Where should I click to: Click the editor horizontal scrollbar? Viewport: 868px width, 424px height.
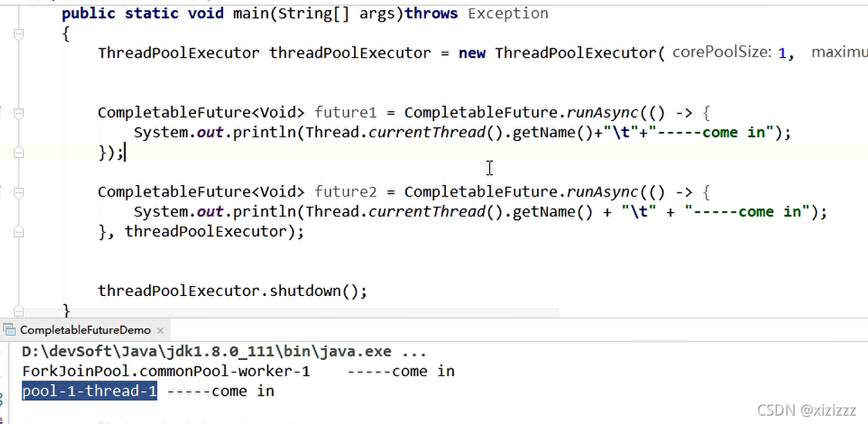point(292,313)
